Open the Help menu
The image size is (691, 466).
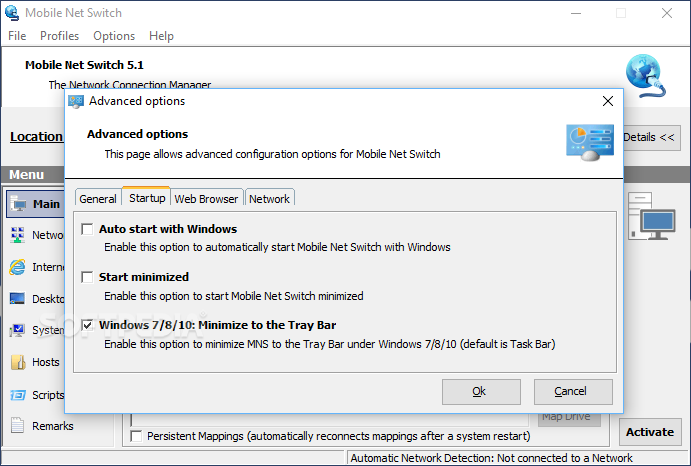[161, 36]
